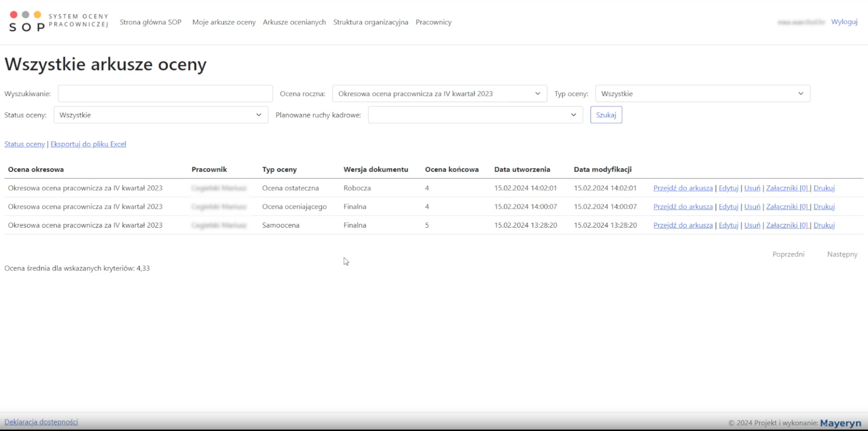The height and width of the screenshot is (431, 868).
Task: Open Arkusze ocenianych page
Action: point(294,22)
